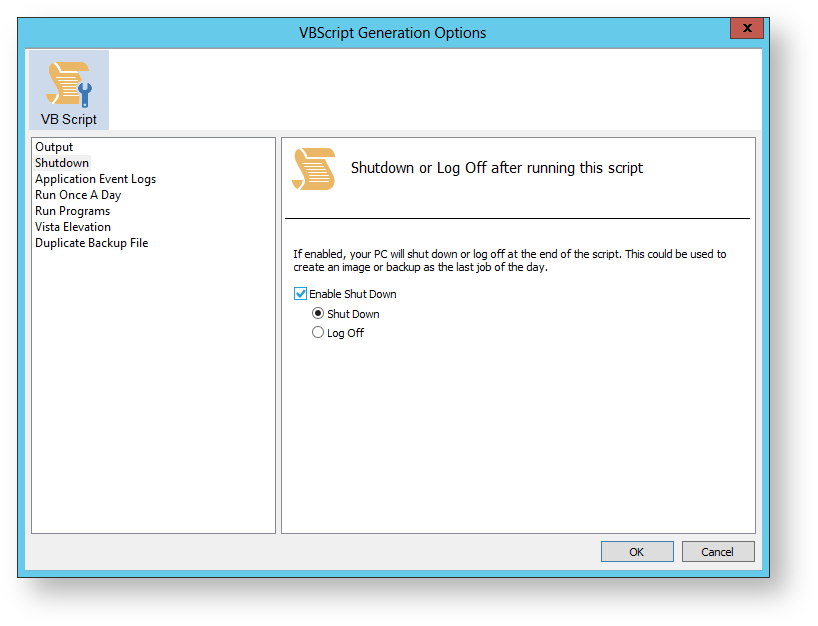The height and width of the screenshot is (626, 818).
Task: Close the VBScript Generation Options dialog
Action: click(747, 28)
